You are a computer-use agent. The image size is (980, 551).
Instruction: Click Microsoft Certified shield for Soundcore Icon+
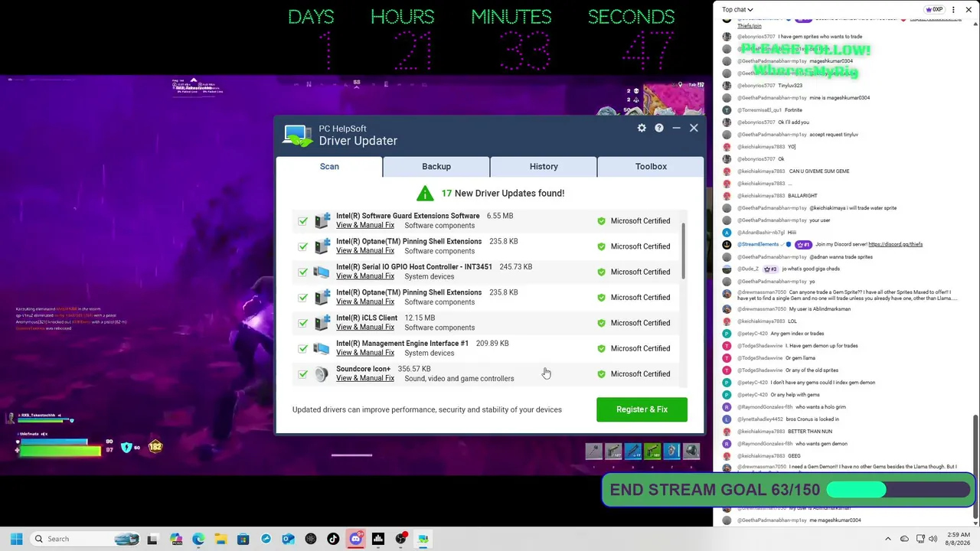pos(601,374)
